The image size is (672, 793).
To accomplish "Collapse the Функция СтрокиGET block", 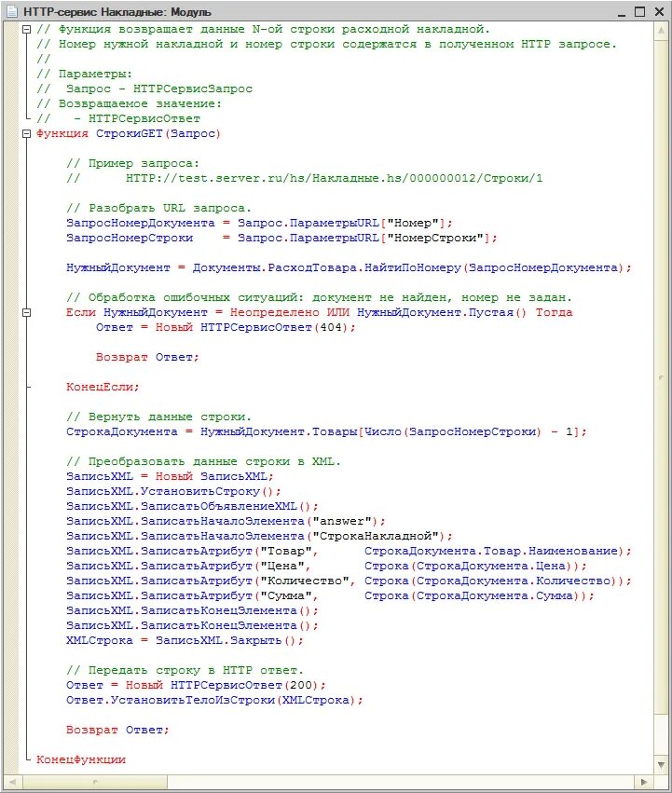I will coord(27,134).
